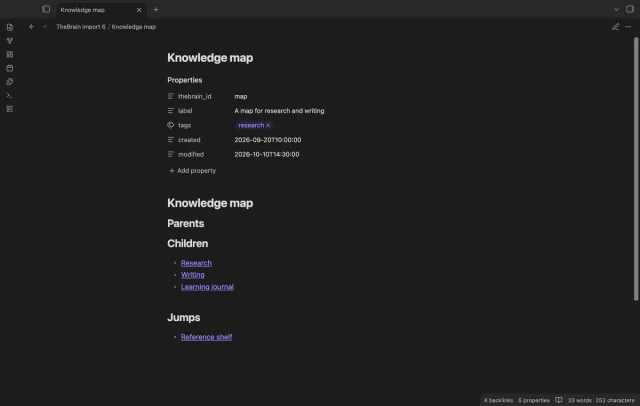The image size is (640, 406).
Task: Click the Knowledge map body heading
Action: (x=210, y=203)
